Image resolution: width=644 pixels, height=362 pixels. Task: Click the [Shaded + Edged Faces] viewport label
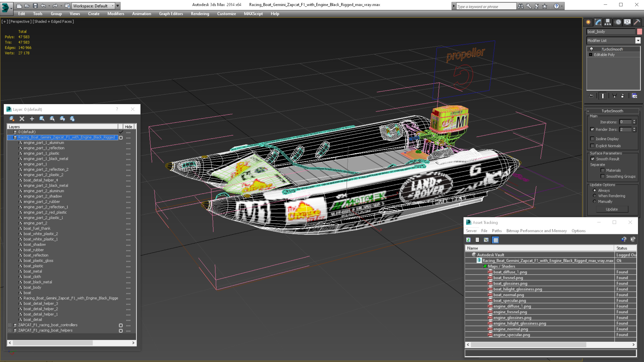pos(53,21)
